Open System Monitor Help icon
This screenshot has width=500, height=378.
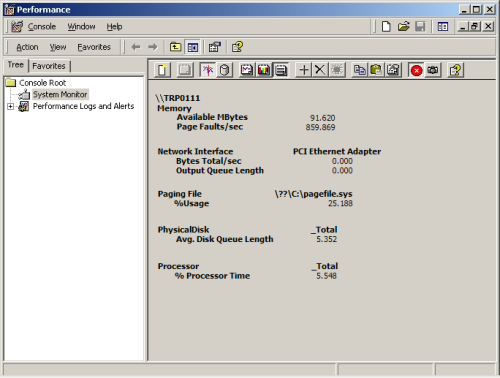coord(455,70)
